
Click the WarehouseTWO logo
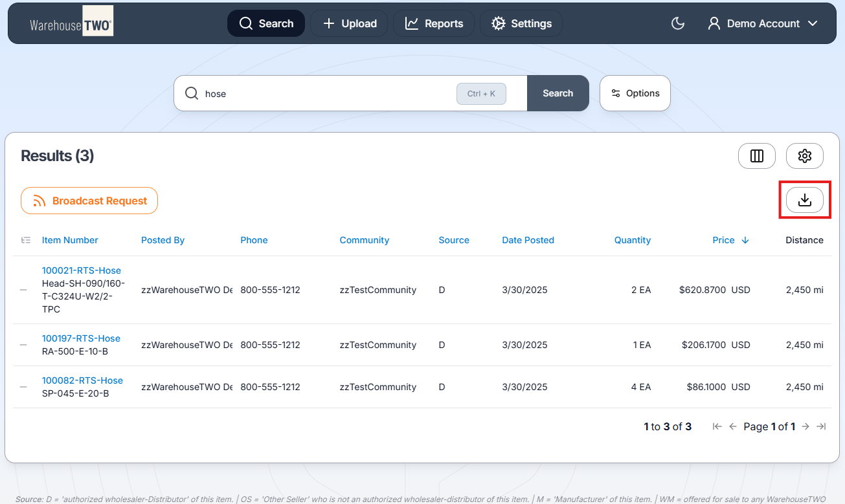(x=71, y=25)
